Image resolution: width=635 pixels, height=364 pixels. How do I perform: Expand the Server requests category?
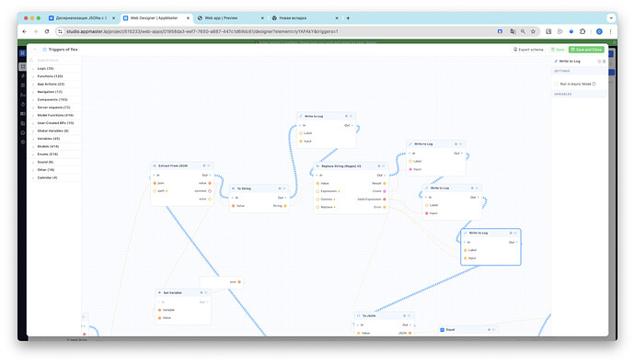(x=54, y=108)
